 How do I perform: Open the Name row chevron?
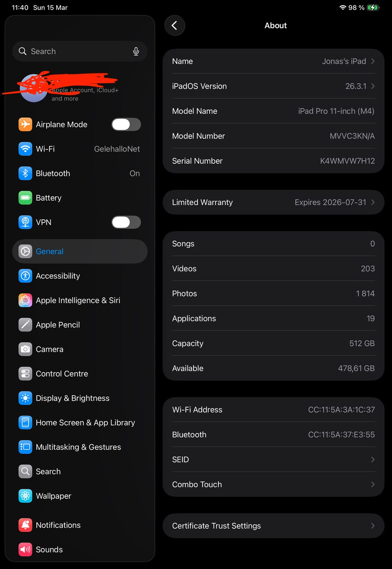pyautogui.click(x=373, y=61)
